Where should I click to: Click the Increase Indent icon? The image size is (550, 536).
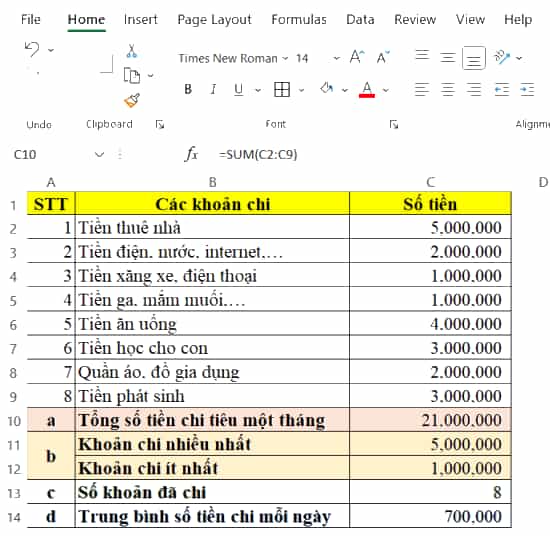pyautogui.click(x=527, y=89)
